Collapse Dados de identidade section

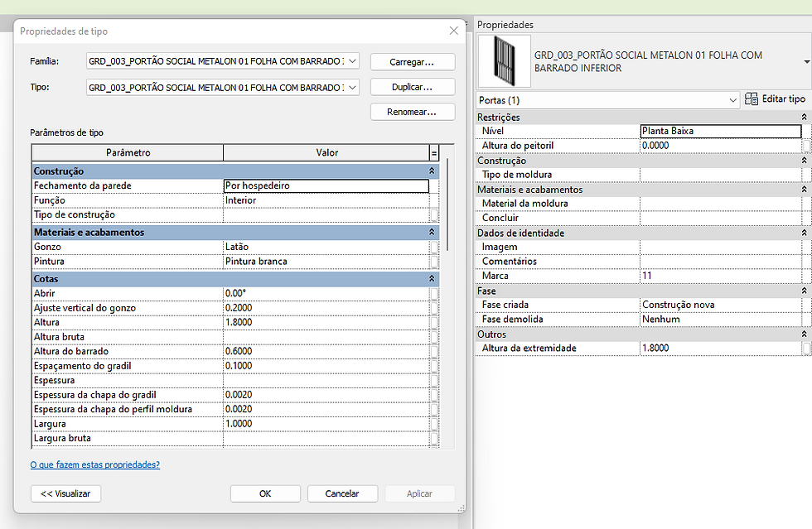click(x=804, y=233)
